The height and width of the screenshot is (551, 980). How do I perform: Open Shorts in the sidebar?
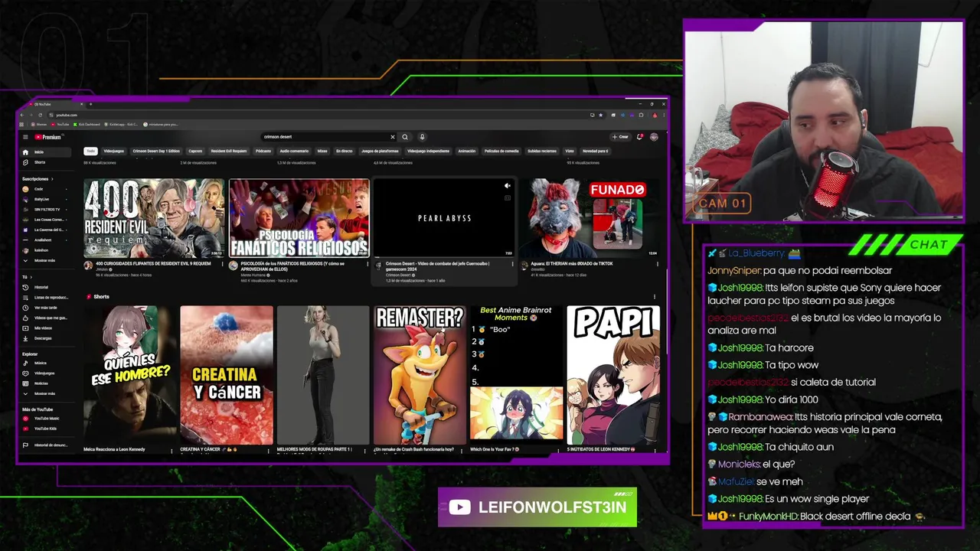pyautogui.click(x=46, y=162)
